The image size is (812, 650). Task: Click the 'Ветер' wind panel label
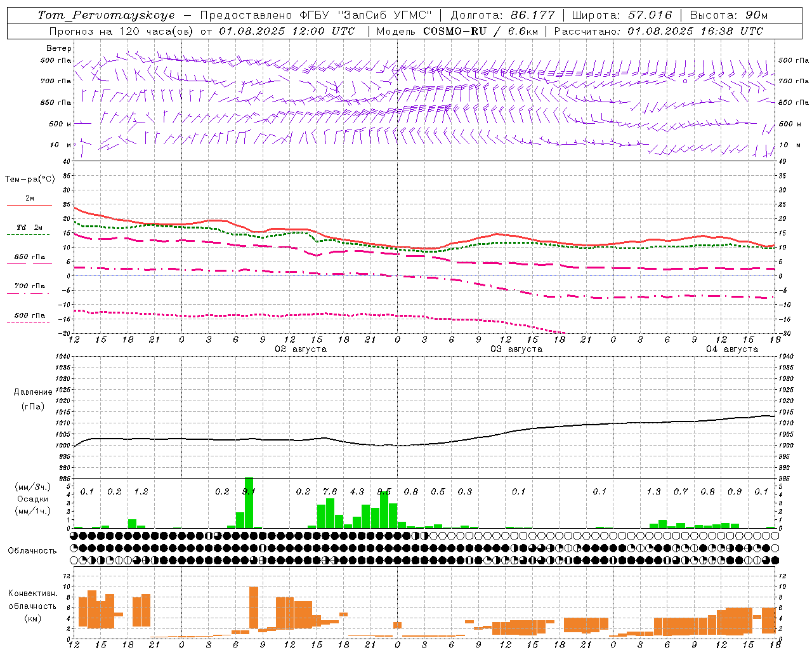(x=58, y=48)
